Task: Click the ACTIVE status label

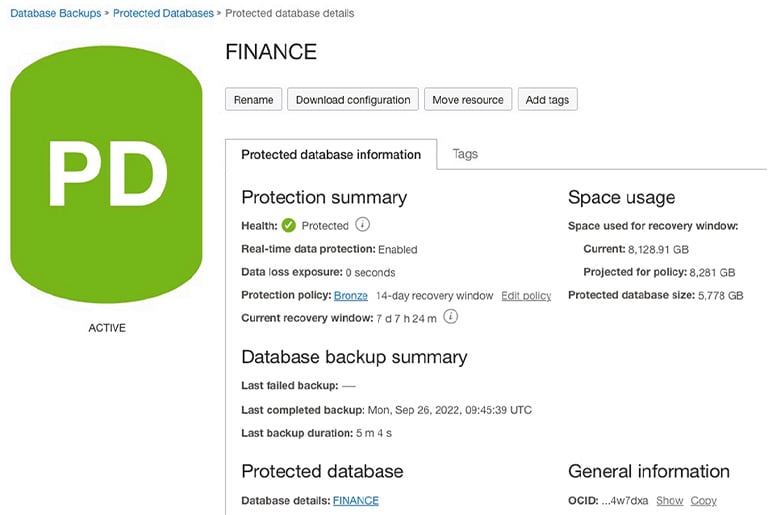Action: pyautogui.click(x=107, y=328)
